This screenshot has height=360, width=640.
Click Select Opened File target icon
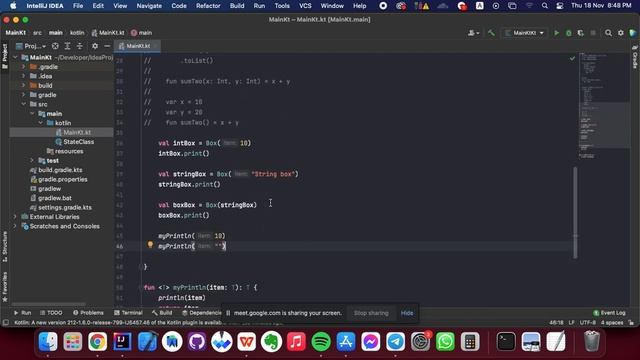tap(55, 46)
